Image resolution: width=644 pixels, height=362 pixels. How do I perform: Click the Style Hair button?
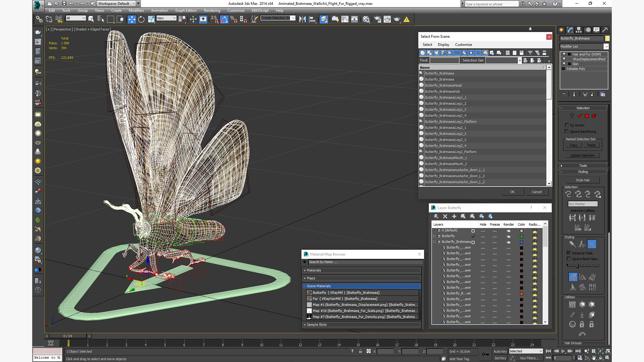pyautogui.click(x=583, y=180)
